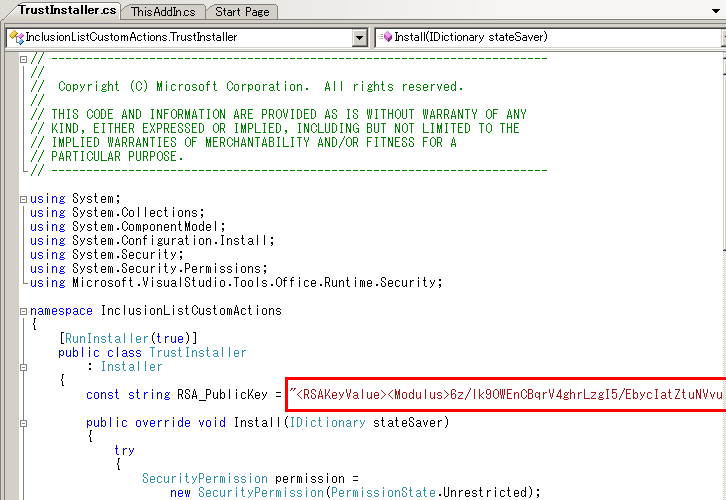
Task: Click the 'SecurityPermission permission =' line
Action: 250,478
